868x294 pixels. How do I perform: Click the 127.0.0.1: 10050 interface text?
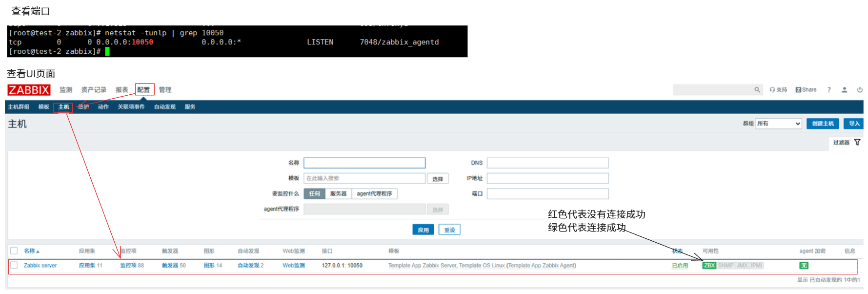pyautogui.click(x=342, y=266)
